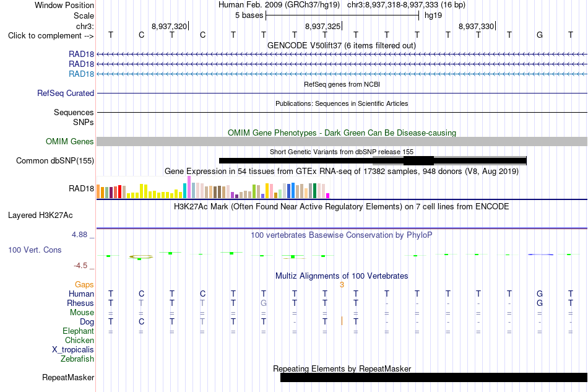The height and width of the screenshot is (392, 588).
Task: Click the G base in the Human alignment row
Action: coord(540,294)
